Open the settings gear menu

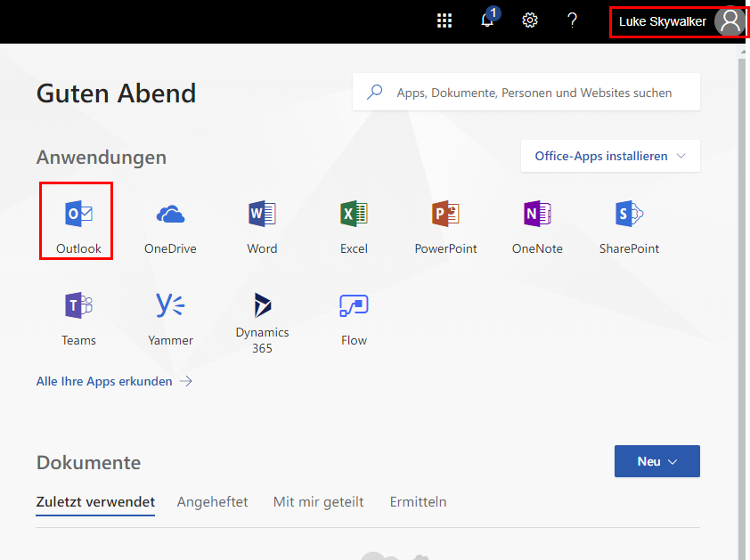pos(530,20)
